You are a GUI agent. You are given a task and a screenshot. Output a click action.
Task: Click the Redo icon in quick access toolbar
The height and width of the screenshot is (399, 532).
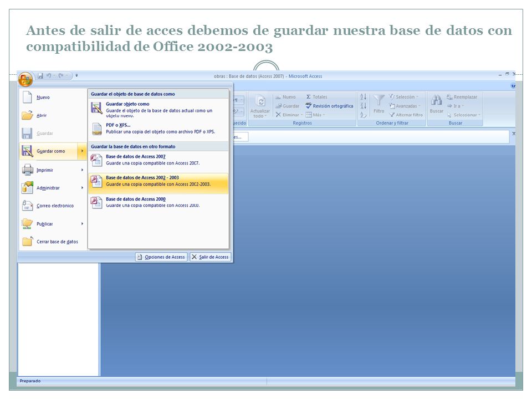point(61,76)
